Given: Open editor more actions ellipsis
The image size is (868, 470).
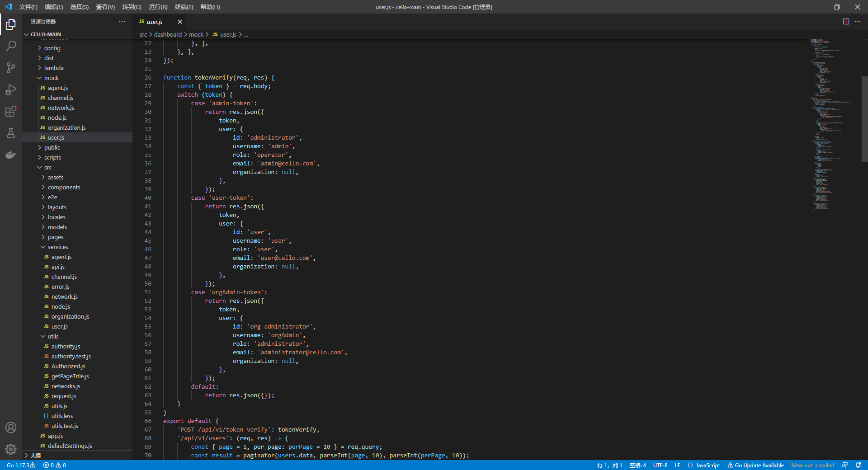Looking at the screenshot, I should point(858,22).
